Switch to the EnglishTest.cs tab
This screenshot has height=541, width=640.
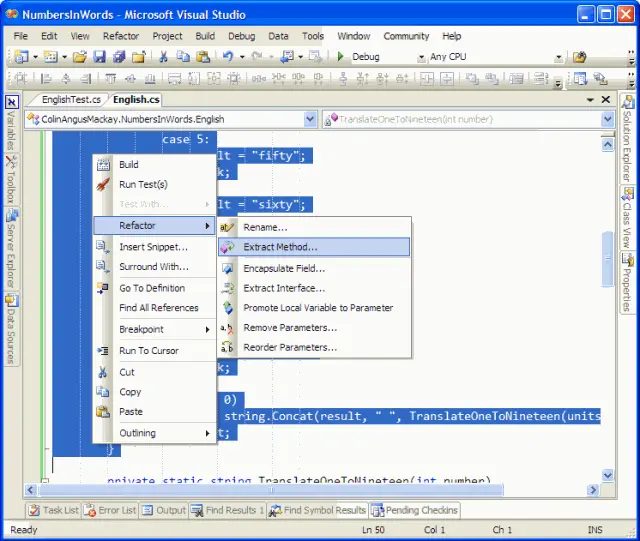click(71, 100)
